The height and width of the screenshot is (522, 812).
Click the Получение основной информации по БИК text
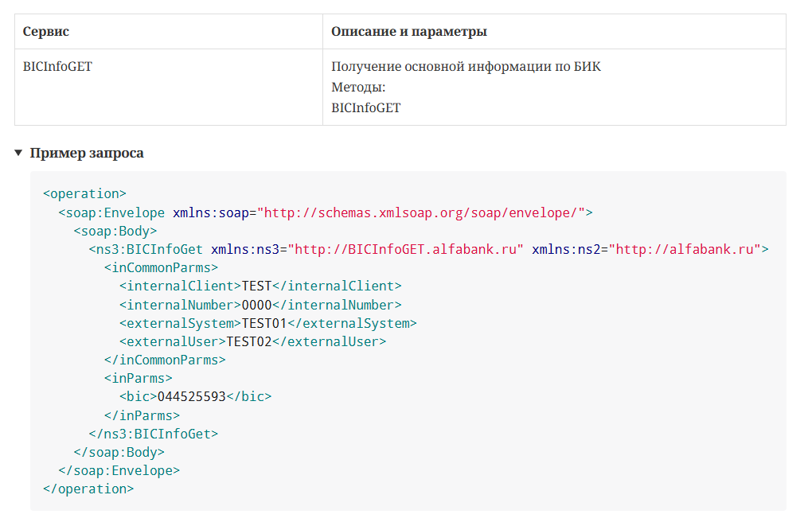tap(466, 67)
